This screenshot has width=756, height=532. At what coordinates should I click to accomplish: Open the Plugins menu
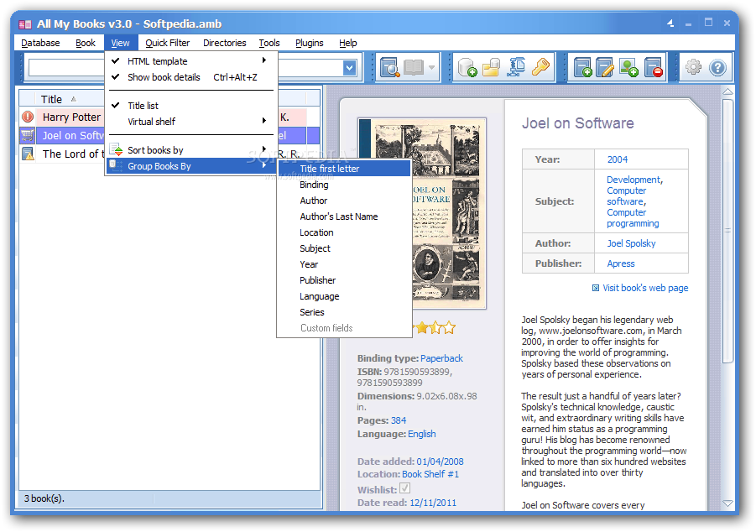(x=309, y=43)
